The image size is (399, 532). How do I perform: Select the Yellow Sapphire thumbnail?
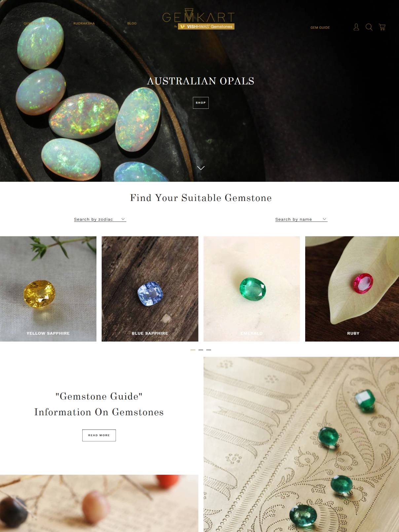point(48,289)
